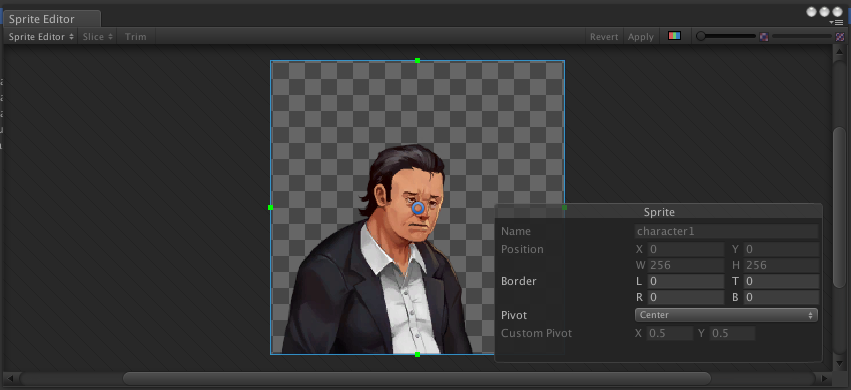
Task: Click the Position X field
Action: (x=686, y=250)
